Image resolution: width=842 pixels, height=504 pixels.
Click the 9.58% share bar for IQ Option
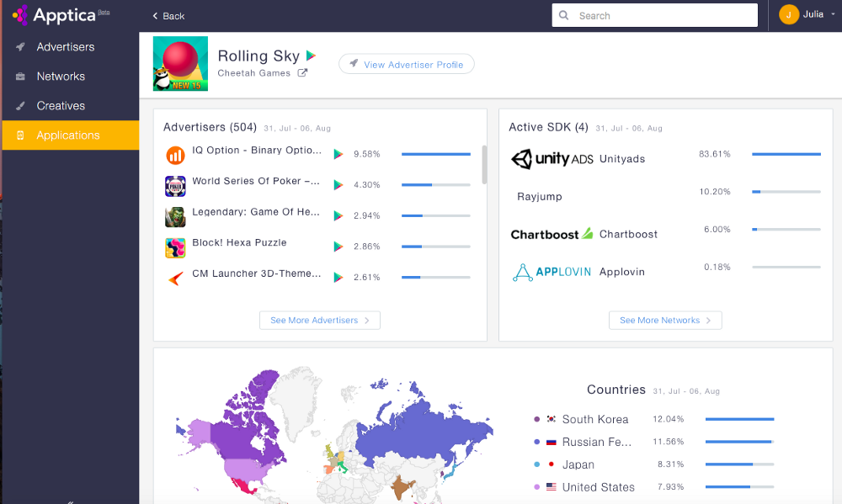click(x=436, y=154)
